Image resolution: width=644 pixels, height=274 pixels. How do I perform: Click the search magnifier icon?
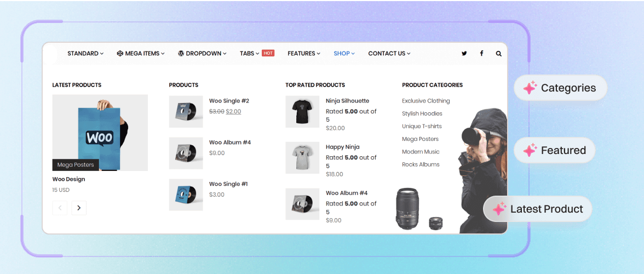click(498, 53)
